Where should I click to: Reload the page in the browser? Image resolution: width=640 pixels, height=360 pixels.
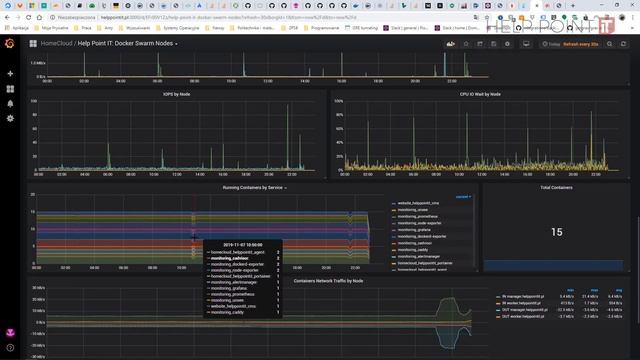click(29, 18)
